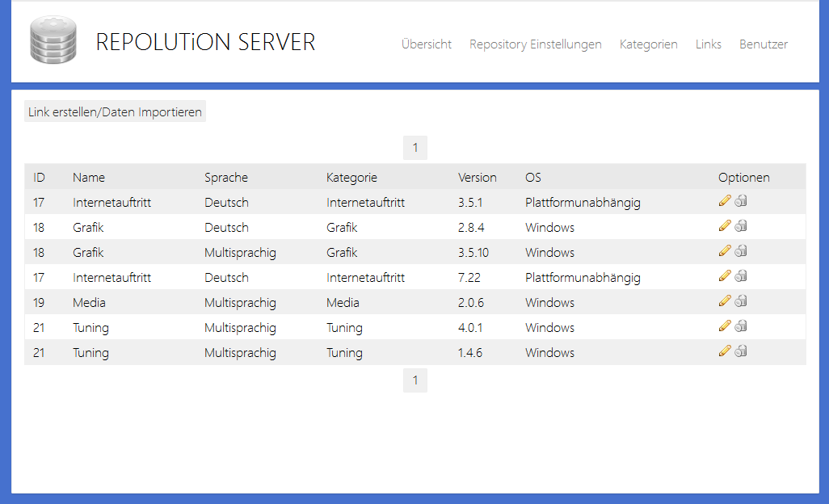Image resolution: width=829 pixels, height=504 pixels.
Task: Edit the Multisprachig Grafik entry
Action: click(x=725, y=250)
